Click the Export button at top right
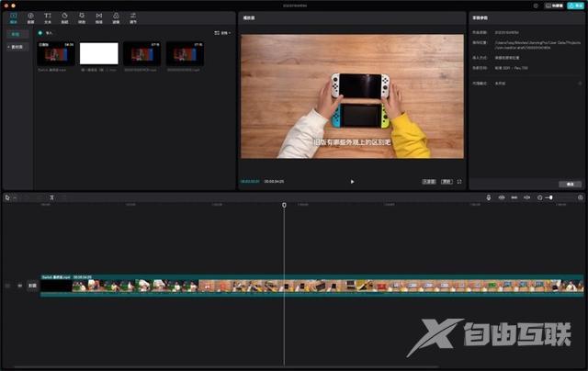Image resolution: width=588 pixels, height=371 pixels. [x=573, y=6]
